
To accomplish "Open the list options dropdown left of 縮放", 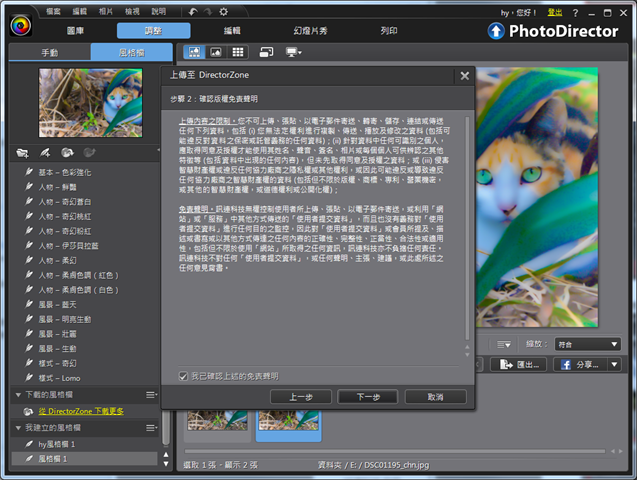I will tap(504, 345).
